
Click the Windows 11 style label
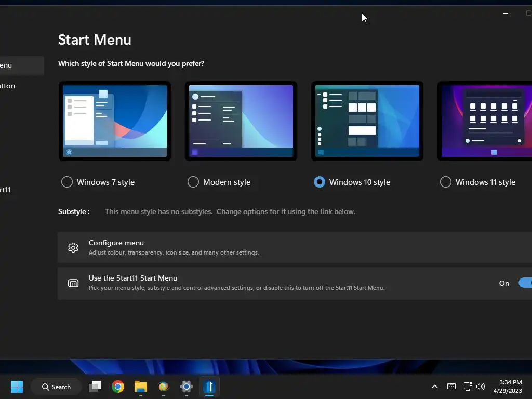486,182
